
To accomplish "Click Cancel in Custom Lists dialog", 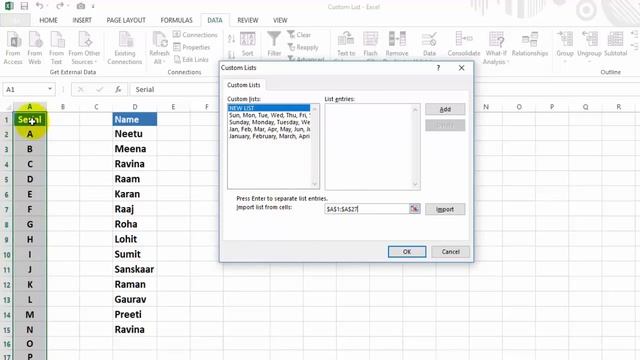I will click(x=450, y=252).
